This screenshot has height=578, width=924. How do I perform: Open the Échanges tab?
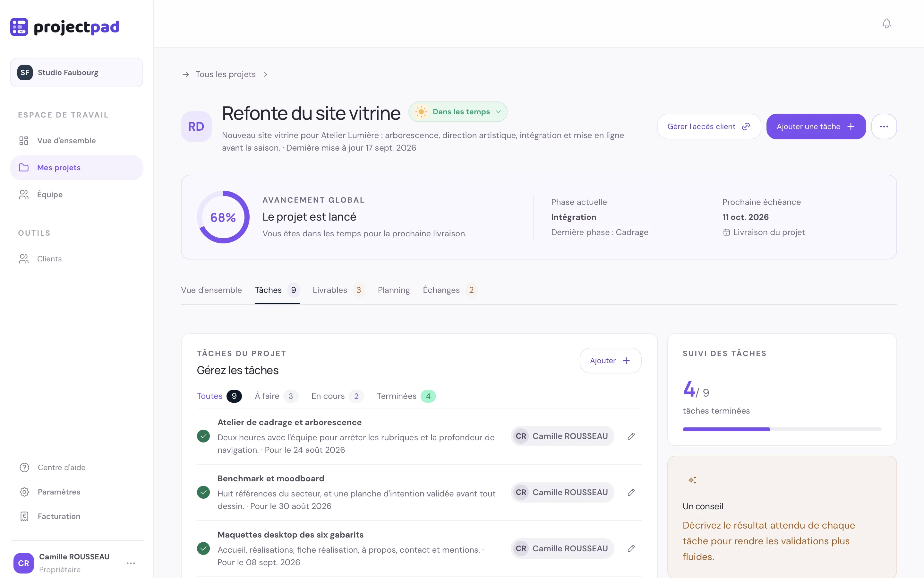pos(450,290)
